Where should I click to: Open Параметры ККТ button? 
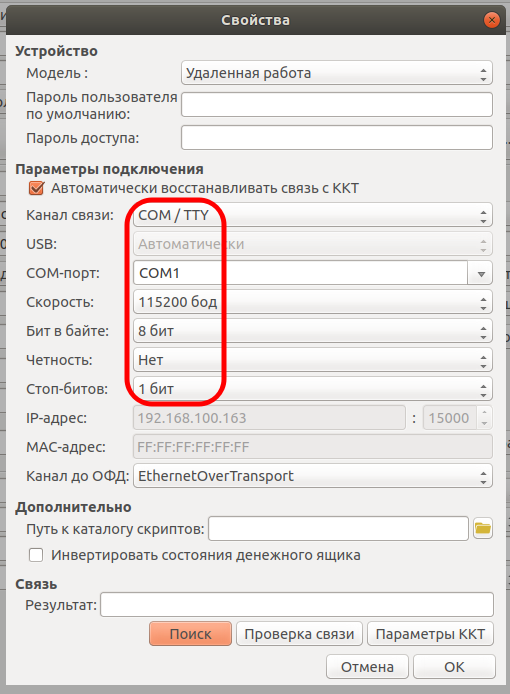click(x=430, y=634)
